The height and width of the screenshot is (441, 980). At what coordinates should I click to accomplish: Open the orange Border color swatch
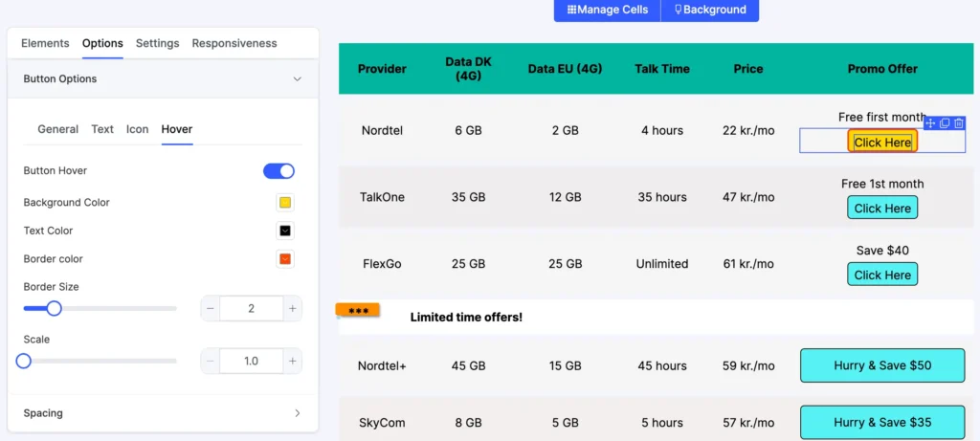tap(285, 259)
